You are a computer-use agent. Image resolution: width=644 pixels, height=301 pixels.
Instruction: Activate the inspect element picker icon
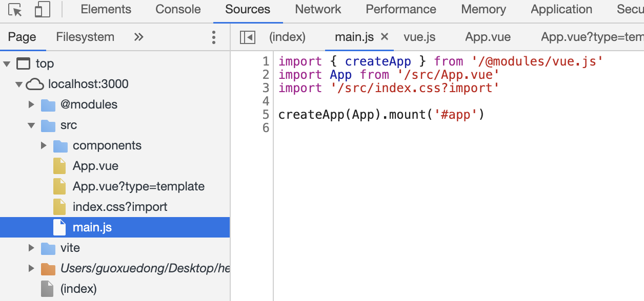(15, 10)
